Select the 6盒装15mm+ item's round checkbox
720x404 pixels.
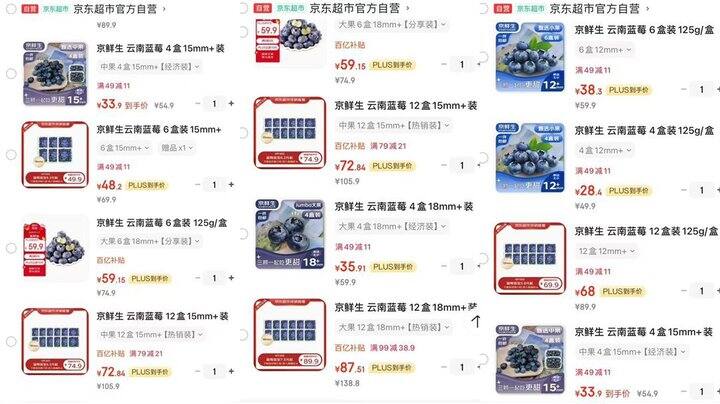pyautogui.click(x=11, y=155)
